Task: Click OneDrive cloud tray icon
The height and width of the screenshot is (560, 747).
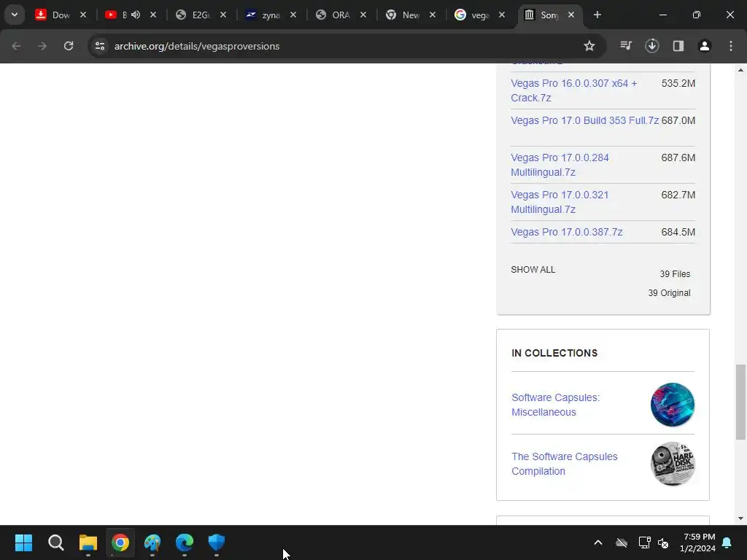Action: [622, 542]
